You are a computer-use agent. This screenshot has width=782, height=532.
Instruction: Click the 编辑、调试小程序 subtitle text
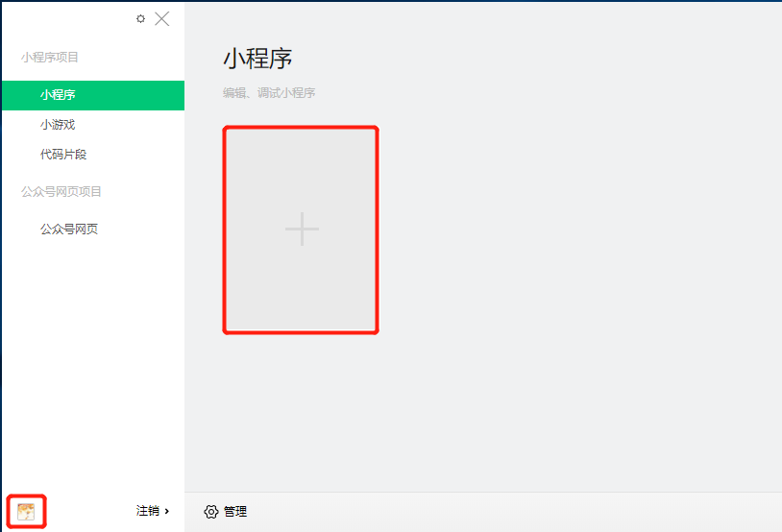pyautogui.click(x=269, y=93)
